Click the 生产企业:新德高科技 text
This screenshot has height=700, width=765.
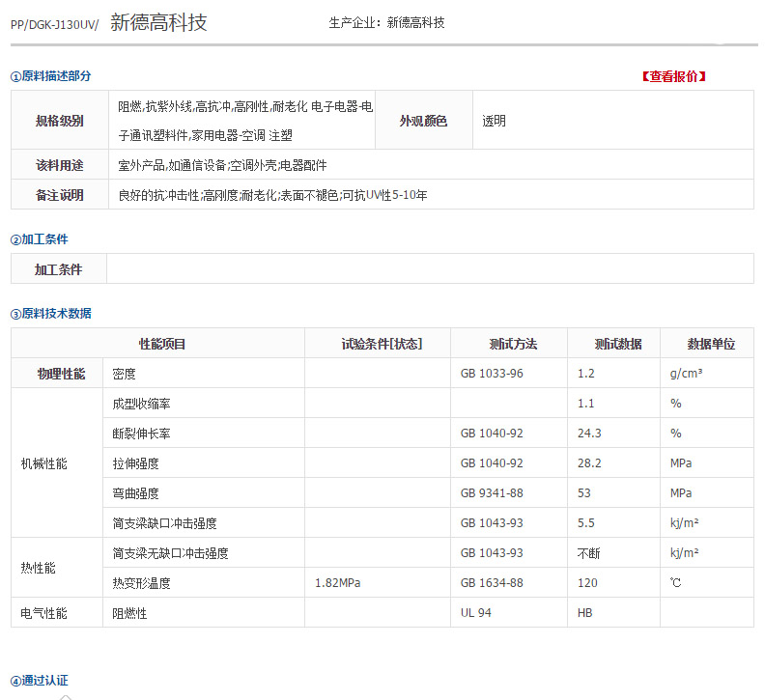tap(386, 22)
